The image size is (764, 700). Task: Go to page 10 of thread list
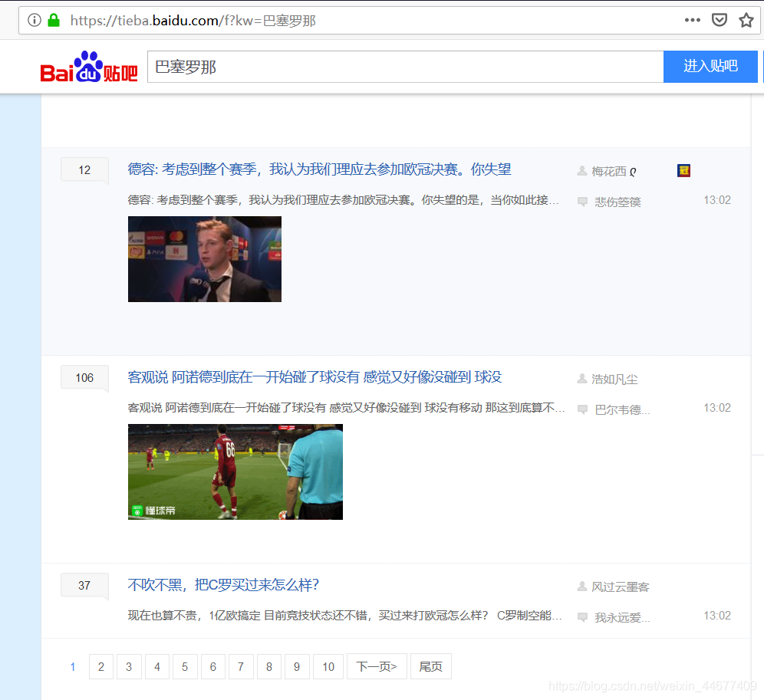coord(328,666)
